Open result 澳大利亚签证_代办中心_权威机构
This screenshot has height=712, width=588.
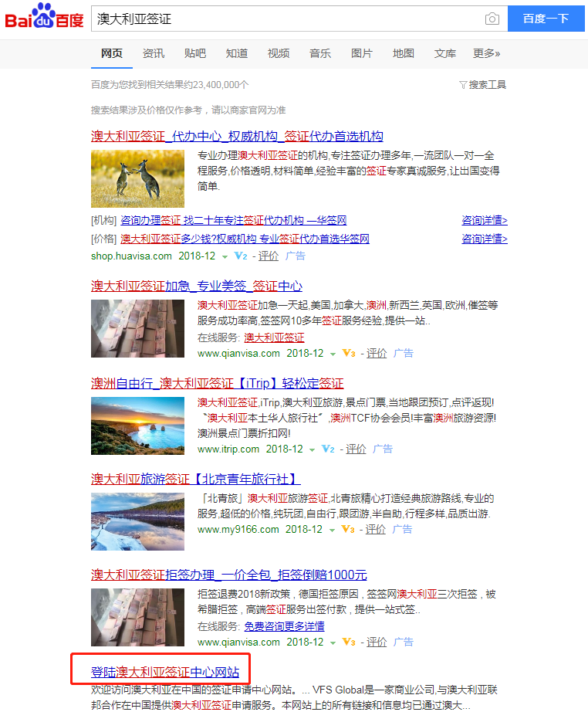click(x=237, y=136)
